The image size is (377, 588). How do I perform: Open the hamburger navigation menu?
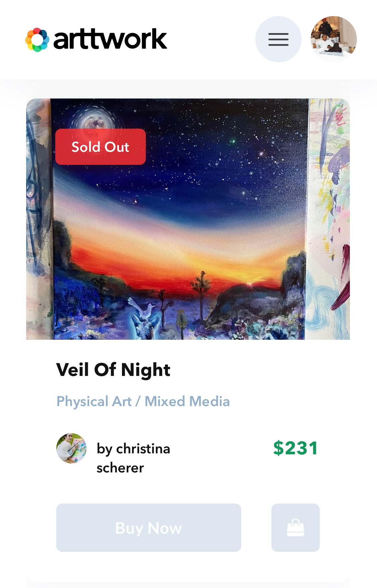click(x=278, y=39)
